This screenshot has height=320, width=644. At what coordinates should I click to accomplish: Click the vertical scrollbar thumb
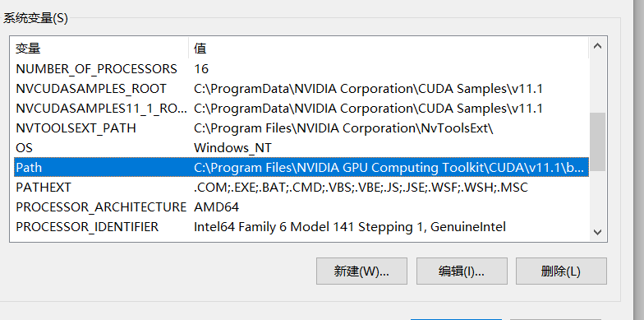tap(598, 141)
